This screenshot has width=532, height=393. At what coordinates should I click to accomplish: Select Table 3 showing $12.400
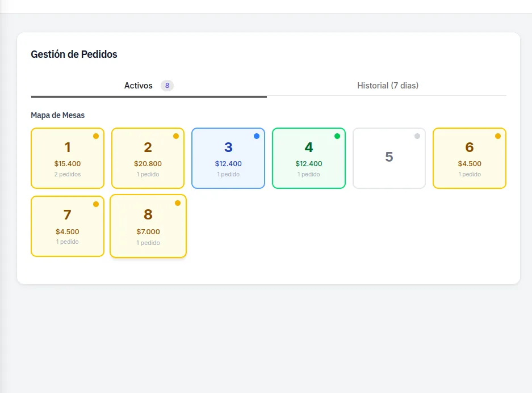pos(228,158)
